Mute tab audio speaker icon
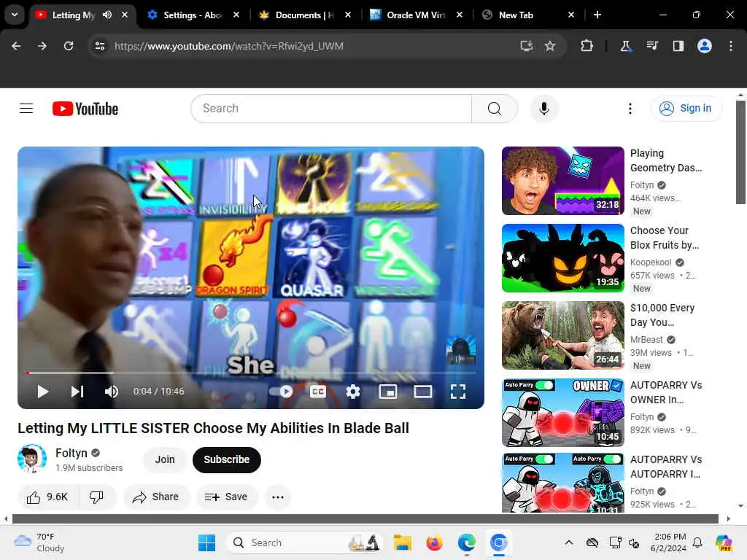The image size is (747, 560). click(x=107, y=15)
